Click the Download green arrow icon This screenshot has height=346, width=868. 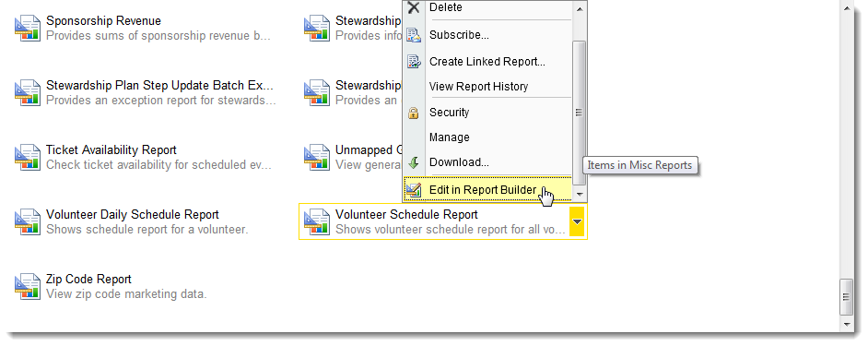point(413,163)
